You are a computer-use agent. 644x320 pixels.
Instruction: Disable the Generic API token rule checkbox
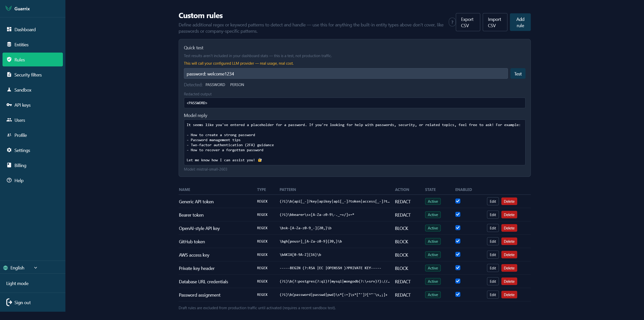pyautogui.click(x=458, y=201)
